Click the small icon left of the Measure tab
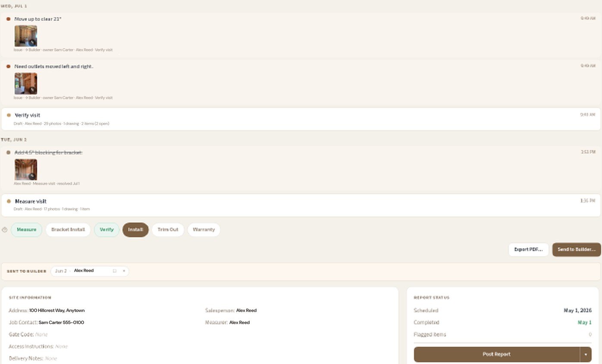 pyautogui.click(x=5, y=230)
